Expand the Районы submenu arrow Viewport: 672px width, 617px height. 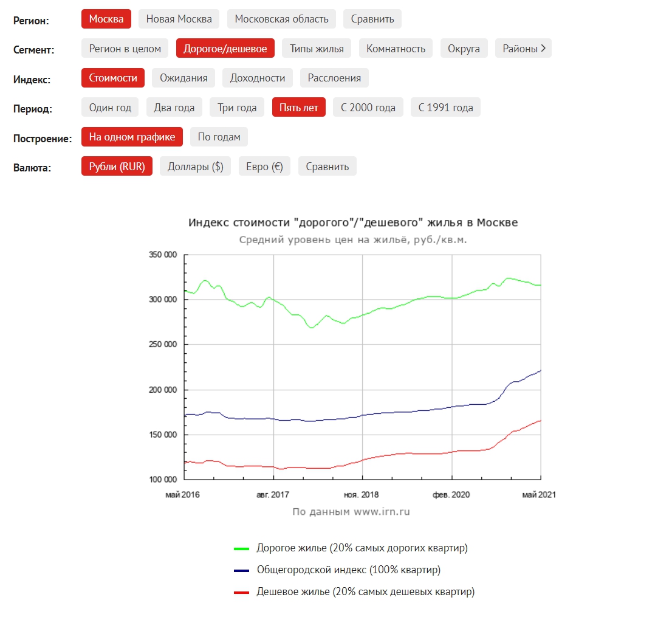[x=543, y=49]
